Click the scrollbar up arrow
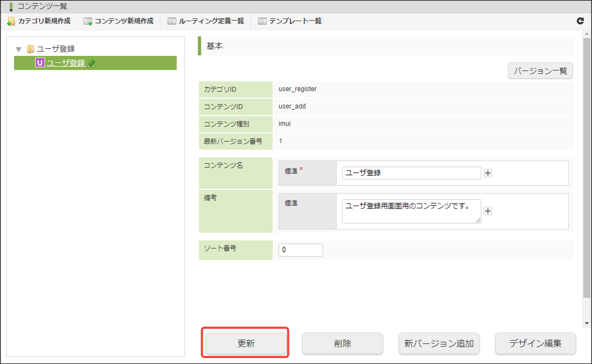 click(x=587, y=34)
